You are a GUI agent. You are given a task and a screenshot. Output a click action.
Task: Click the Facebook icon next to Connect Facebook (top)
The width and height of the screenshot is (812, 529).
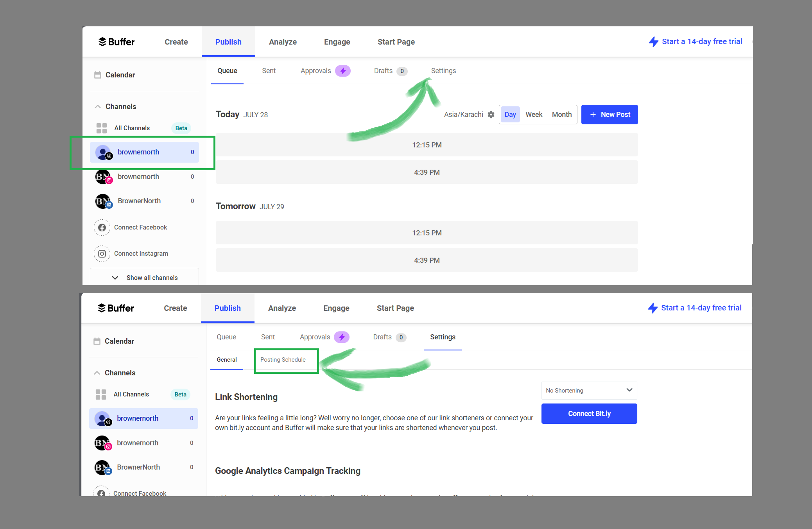coord(102,228)
